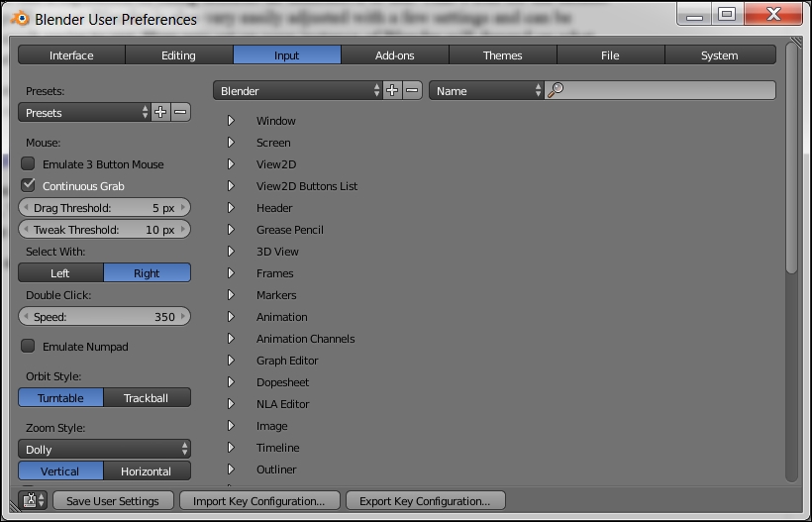Image resolution: width=812 pixels, height=522 pixels.
Task: Expand the Graph Editor keymap section
Action: coord(231,360)
